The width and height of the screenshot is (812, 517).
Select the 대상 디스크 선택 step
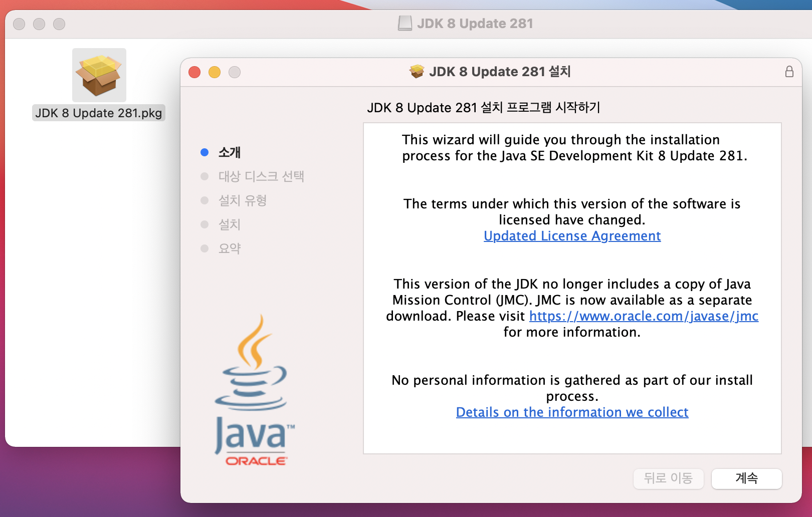[x=261, y=176]
